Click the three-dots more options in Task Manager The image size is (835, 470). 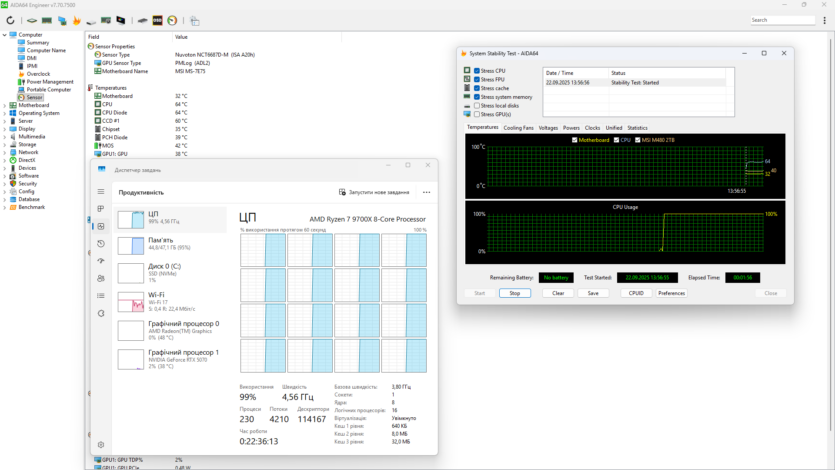point(427,192)
